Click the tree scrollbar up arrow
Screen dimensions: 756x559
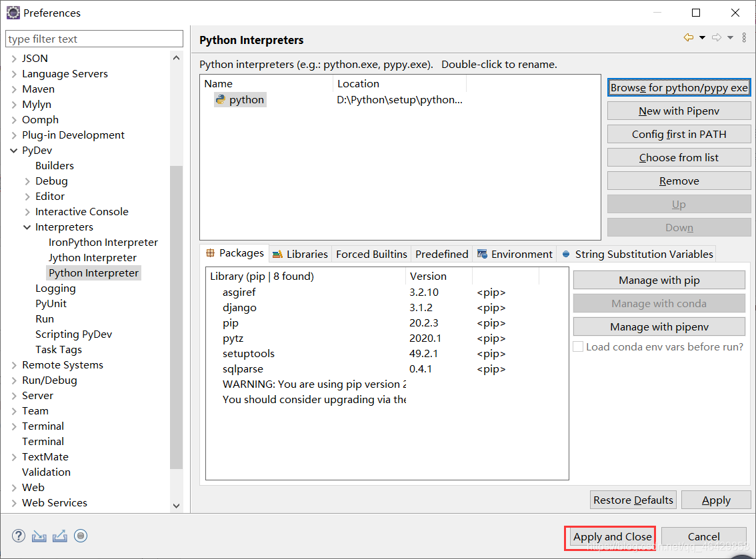point(176,58)
